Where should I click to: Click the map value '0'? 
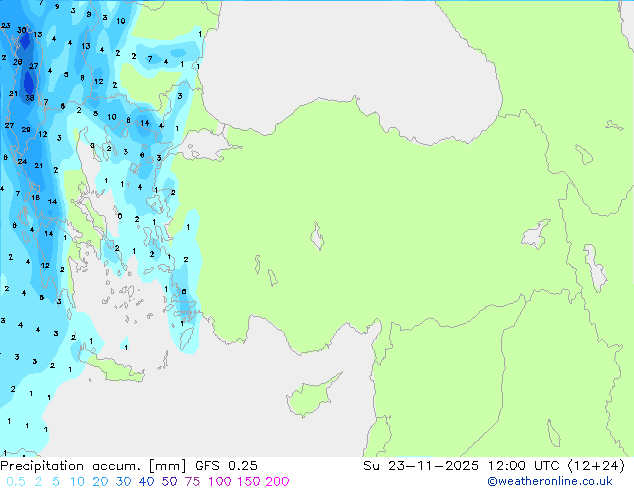120,216
